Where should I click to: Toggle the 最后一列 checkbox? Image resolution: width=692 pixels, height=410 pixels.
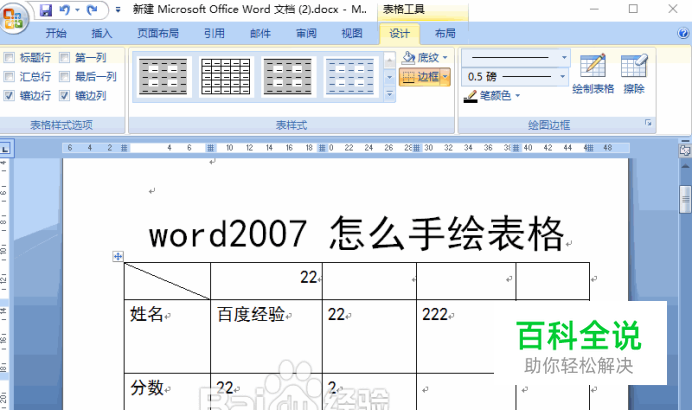(64, 77)
